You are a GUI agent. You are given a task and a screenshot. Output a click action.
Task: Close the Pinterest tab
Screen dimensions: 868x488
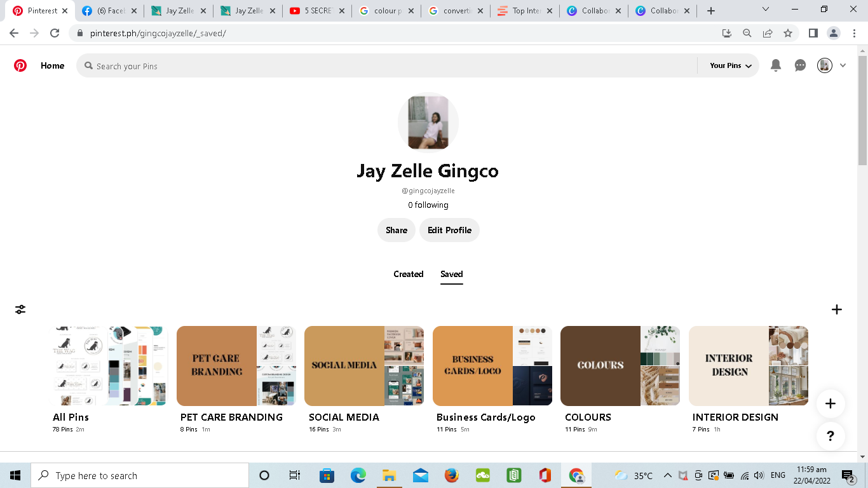pos(64,11)
